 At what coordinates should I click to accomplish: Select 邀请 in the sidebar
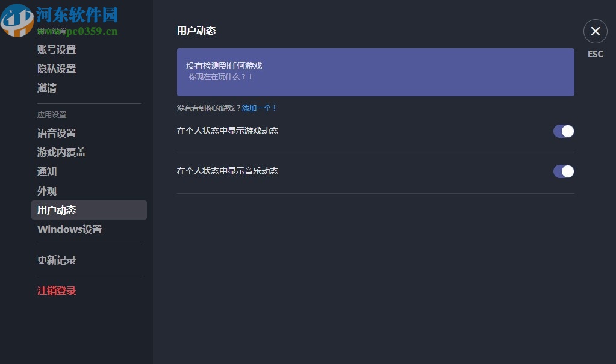point(47,88)
